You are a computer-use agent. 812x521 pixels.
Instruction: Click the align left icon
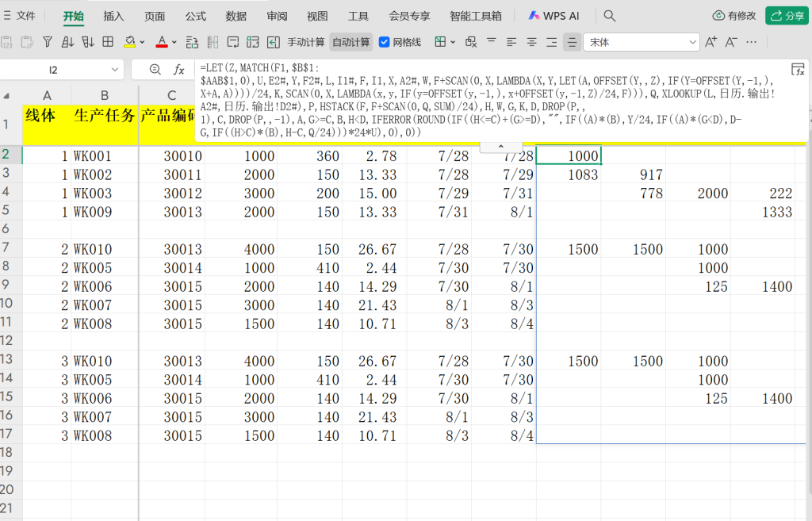pos(511,42)
